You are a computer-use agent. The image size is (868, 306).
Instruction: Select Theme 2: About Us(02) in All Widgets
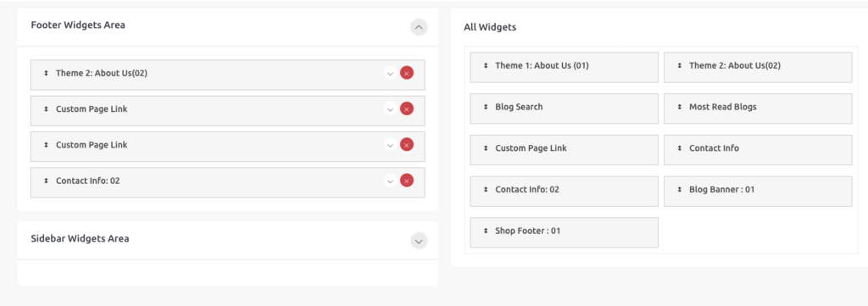pyautogui.click(x=758, y=68)
